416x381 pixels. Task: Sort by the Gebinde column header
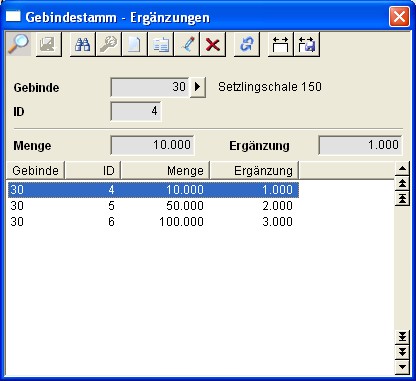36,170
